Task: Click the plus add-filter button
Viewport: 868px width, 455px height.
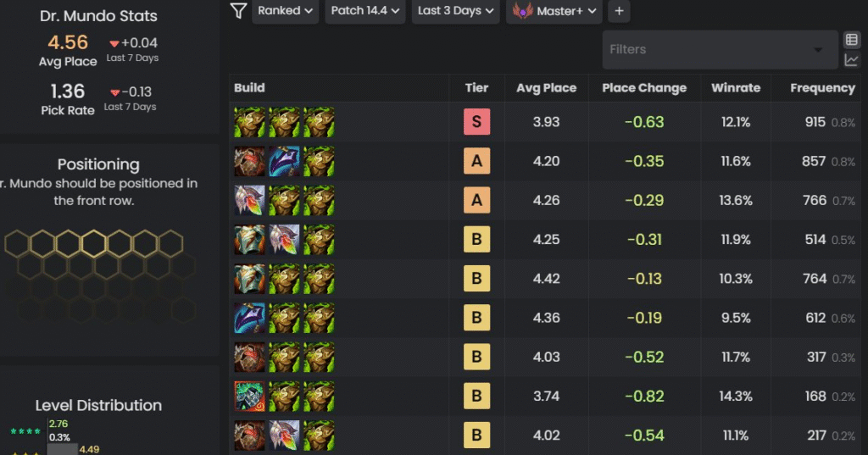Action: tap(619, 10)
